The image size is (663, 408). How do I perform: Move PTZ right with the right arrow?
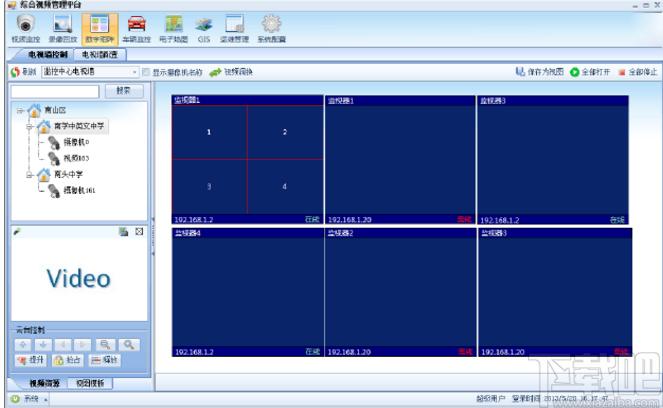click(x=83, y=345)
